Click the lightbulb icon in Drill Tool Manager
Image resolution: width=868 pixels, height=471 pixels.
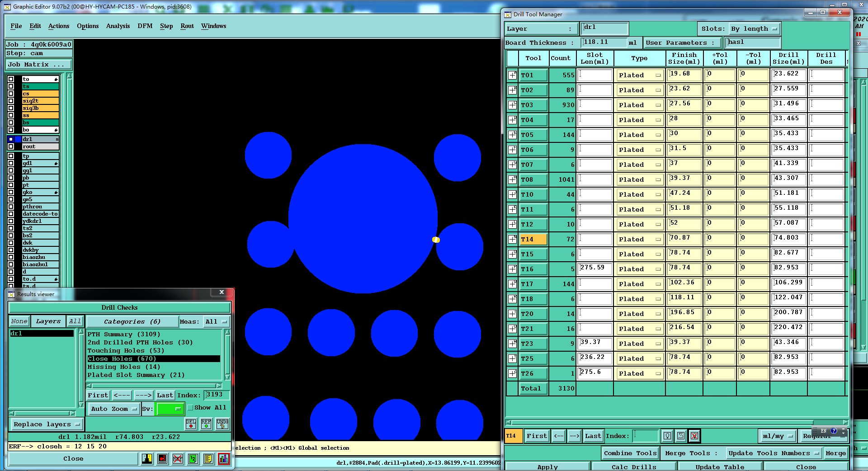[x=667, y=436]
